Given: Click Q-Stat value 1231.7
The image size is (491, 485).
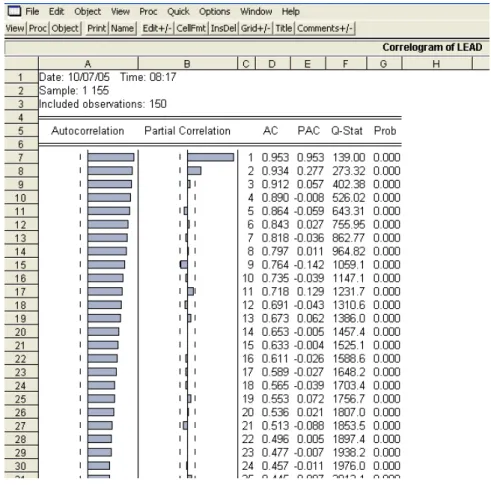Looking at the screenshot, I should point(348,292).
